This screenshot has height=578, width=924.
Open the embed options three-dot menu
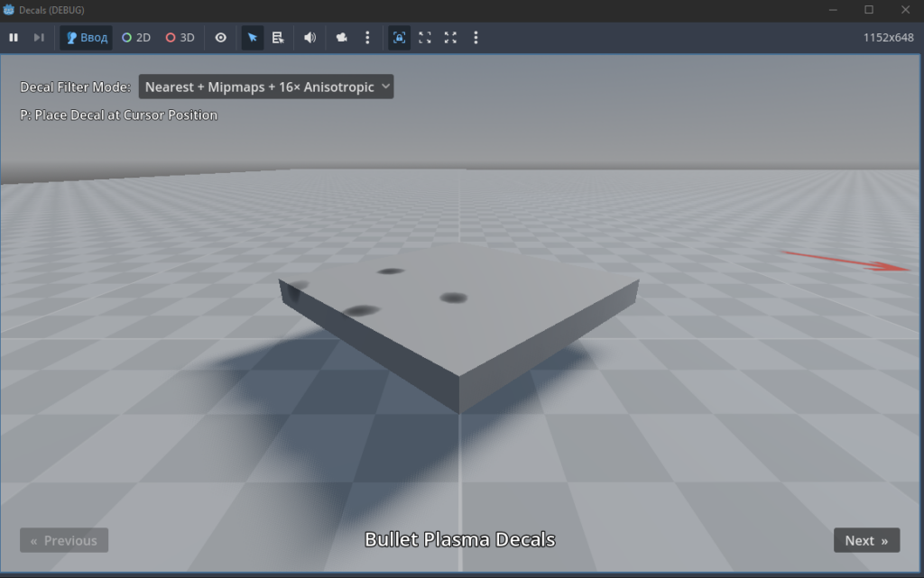coord(476,38)
